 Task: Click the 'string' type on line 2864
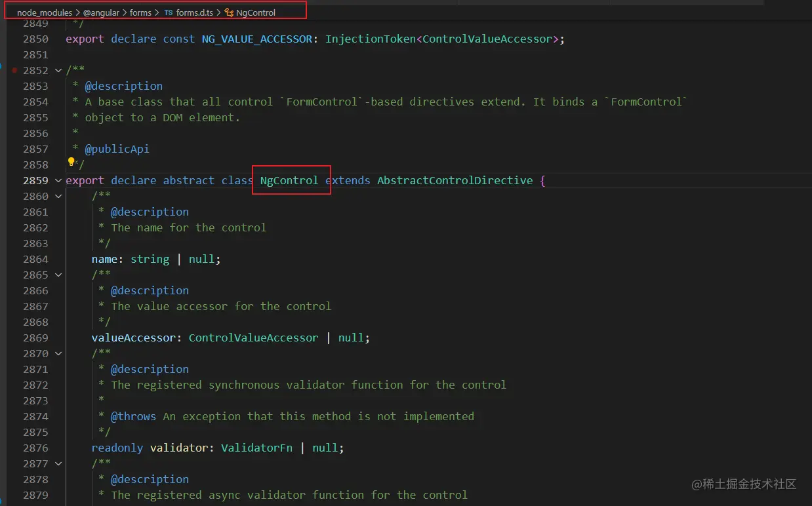tap(150, 259)
